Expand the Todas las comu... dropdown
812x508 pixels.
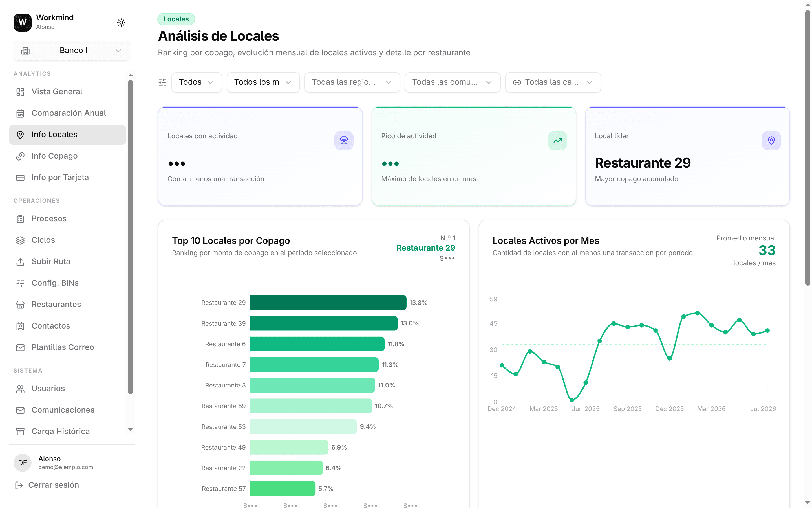pos(453,82)
